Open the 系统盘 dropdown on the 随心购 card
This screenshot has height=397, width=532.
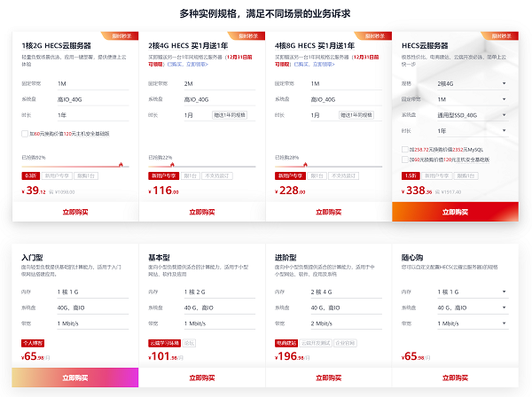click(x=473, y=307)
